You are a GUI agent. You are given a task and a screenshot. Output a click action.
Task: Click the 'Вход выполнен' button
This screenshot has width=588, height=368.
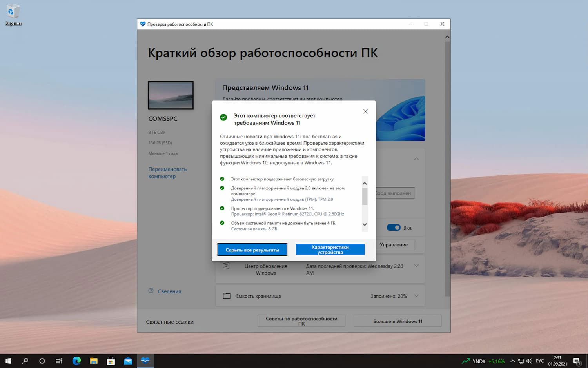394,193
